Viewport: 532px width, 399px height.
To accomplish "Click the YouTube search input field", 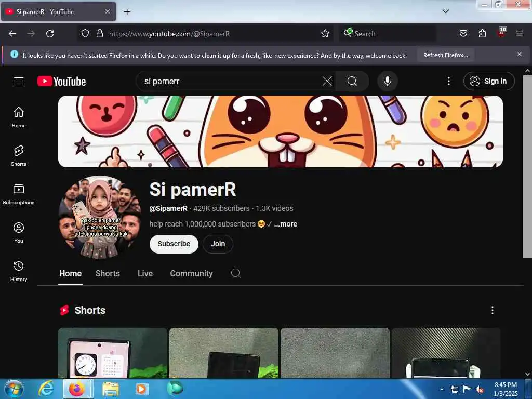I will (x=231, y=81).
